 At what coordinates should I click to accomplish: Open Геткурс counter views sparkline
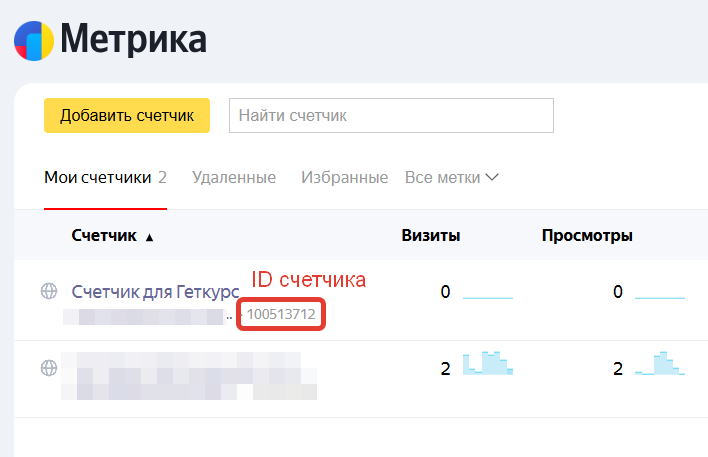click(660, 298)
